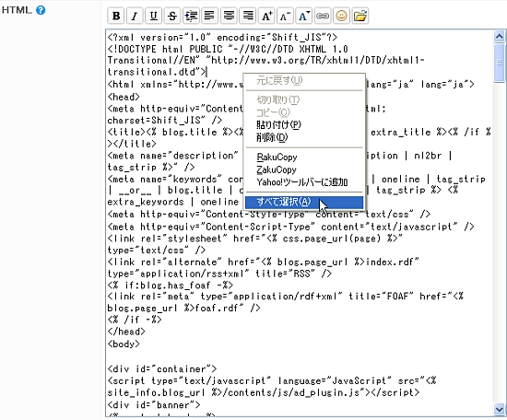Choose 元に戻す(U) undo in context menu
Image resolution: width=507 pixels, height=420 pixels.
[x=304, y=80]
